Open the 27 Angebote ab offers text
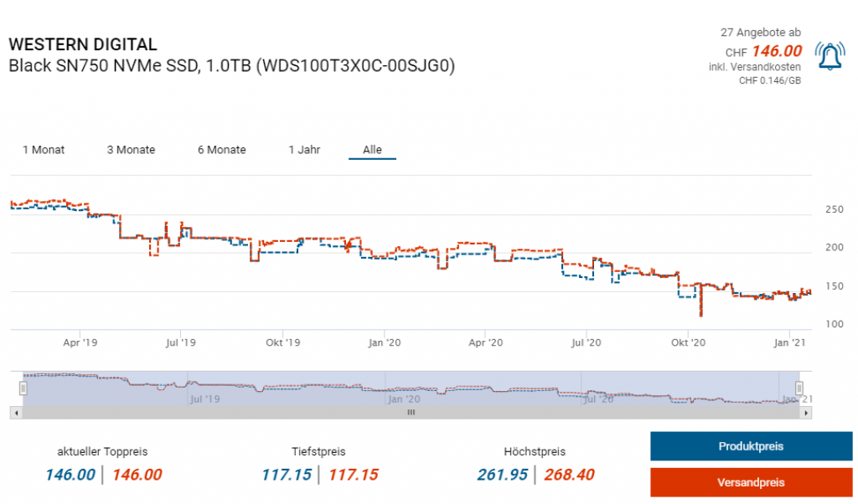The width and height of the screenshot is (858, 504). coord(760,33)
